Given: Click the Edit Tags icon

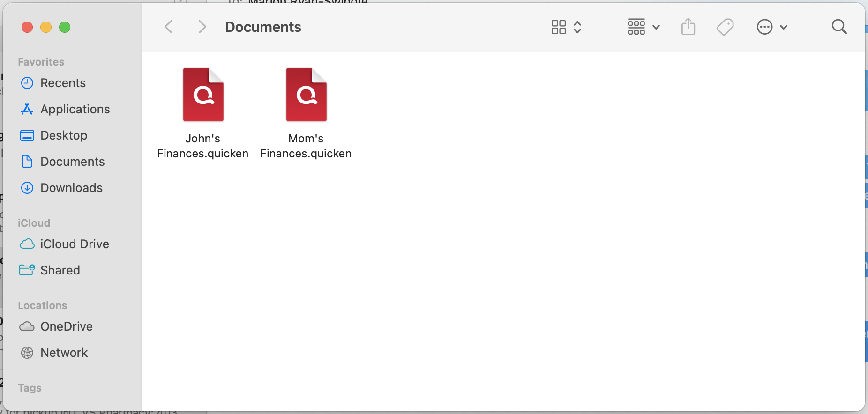Looking at the screenshot, I should [725, 27].
